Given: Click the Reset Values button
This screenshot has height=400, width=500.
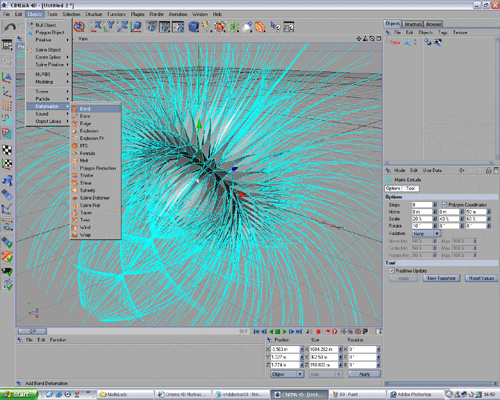Looking at the screenshot, I should click(x=481, y=278).
